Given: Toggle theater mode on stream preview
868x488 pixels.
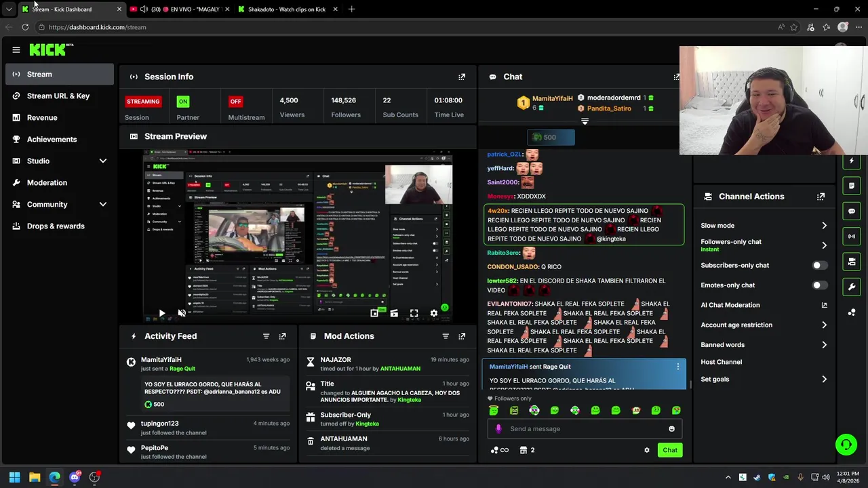Looking at the screenshot, I should (x=394, y=313).
